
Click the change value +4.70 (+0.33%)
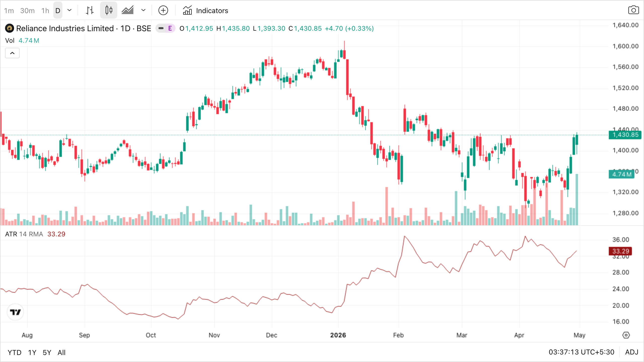click(349, 28)
